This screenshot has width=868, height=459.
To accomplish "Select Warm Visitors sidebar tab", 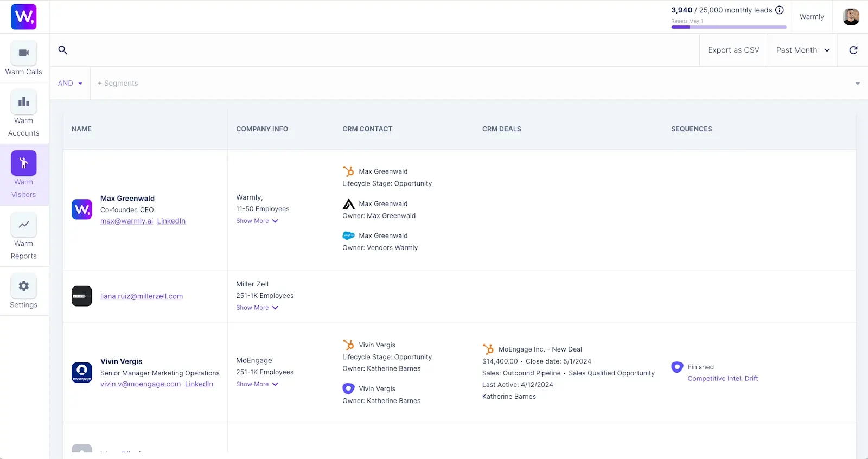I will (x=24, y=175).
